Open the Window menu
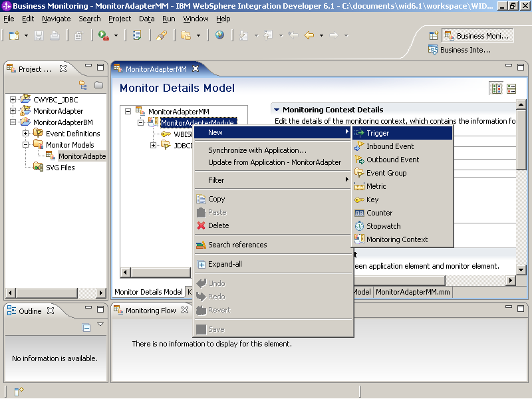This screenshot has width=532, height=399. coord(196,19)
